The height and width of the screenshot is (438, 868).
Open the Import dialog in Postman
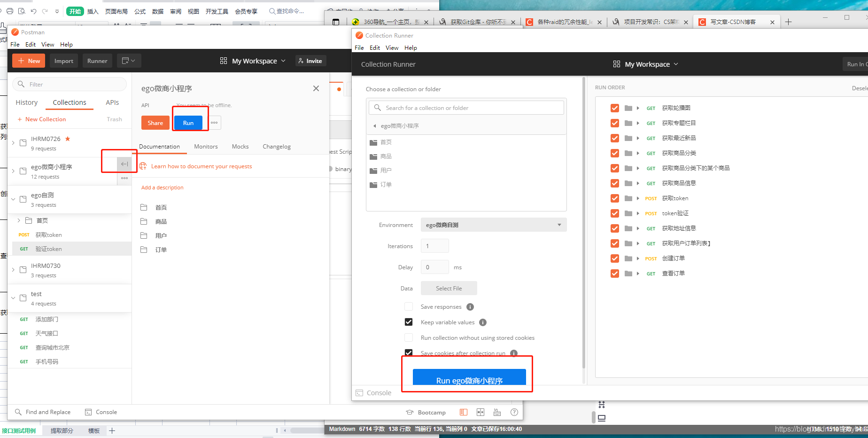tap(64, 61)
